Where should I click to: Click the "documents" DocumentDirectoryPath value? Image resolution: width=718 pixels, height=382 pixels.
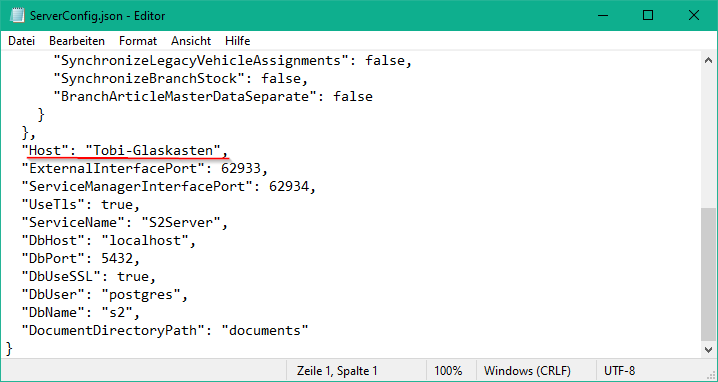[265, 330]
